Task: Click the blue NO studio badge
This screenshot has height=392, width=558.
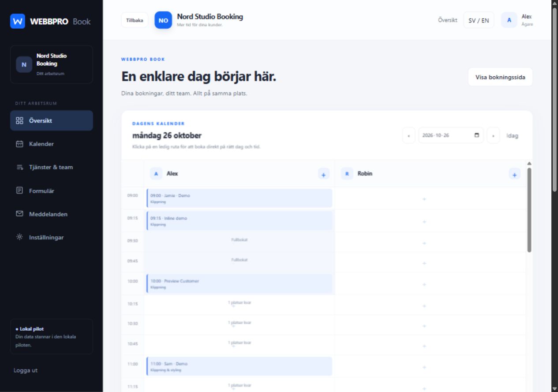Action: coord(163,20)
